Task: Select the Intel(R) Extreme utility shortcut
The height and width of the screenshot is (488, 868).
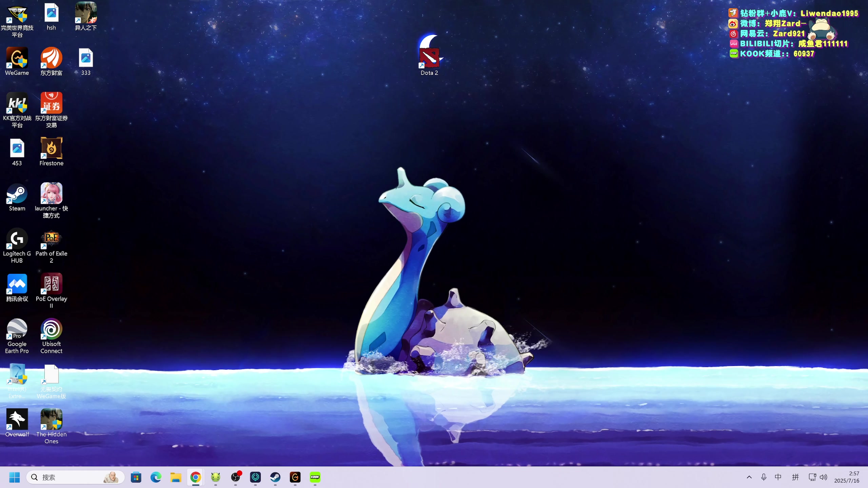Action: [17, 381]
